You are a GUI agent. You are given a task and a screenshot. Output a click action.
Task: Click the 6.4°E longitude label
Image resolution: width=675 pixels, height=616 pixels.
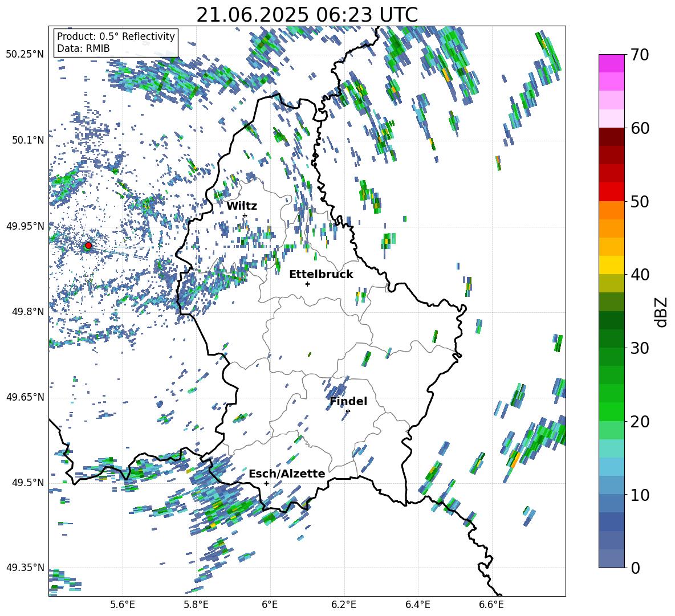tap(418, 605)
